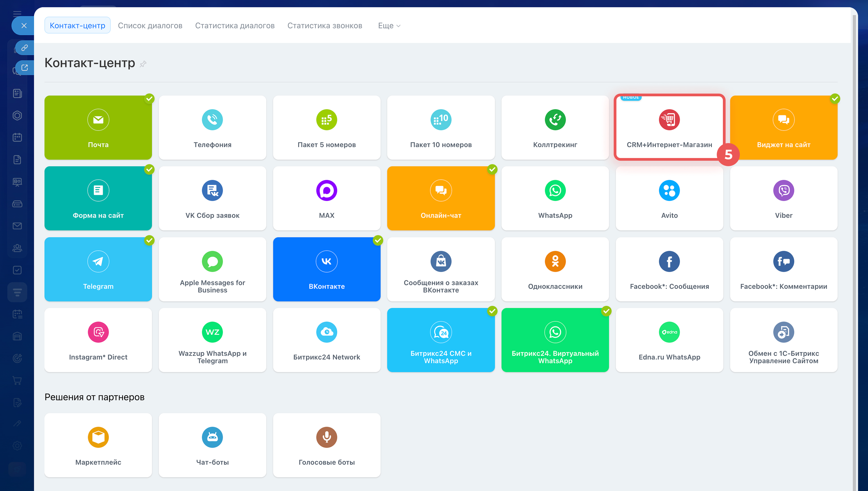Open the Одноклассники tile
Screen dimensions: 868x491
[x=555, y=269]
